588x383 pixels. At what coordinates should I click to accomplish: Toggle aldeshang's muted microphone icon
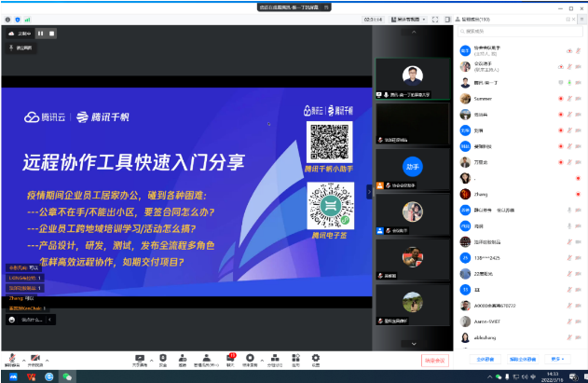[569, 337]
